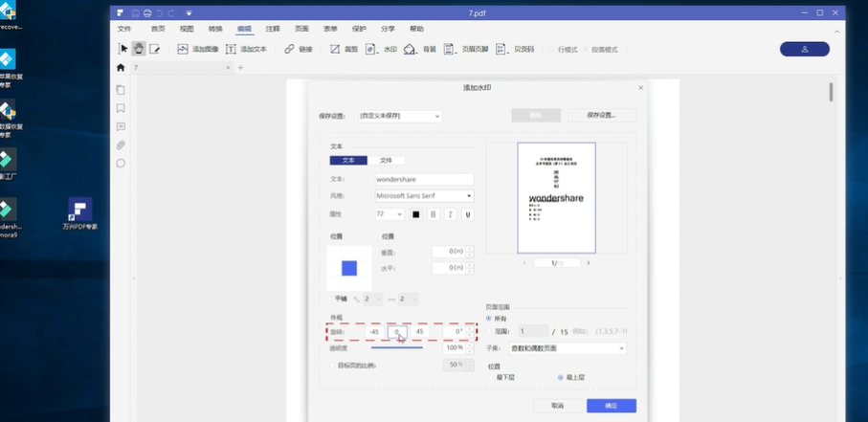The height and width of the screenshot is (422, 868).
Task: Toggle underline U for watermark text
Action: click(468, 214)
